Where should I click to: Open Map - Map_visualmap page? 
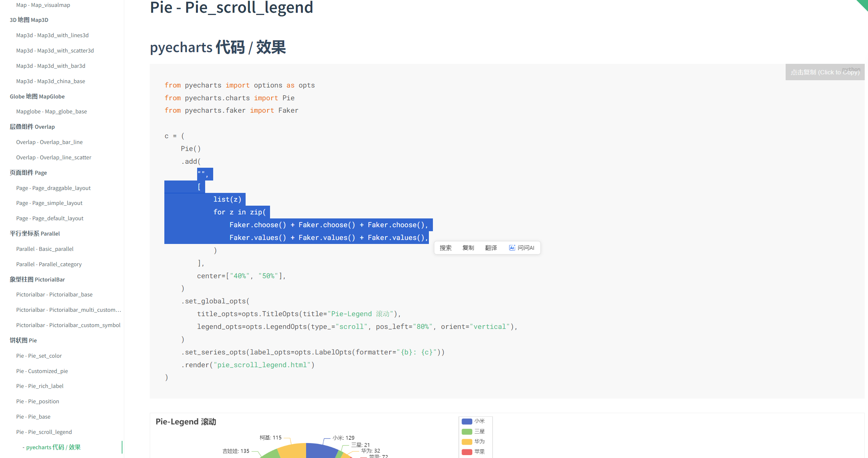coord(43,5)
